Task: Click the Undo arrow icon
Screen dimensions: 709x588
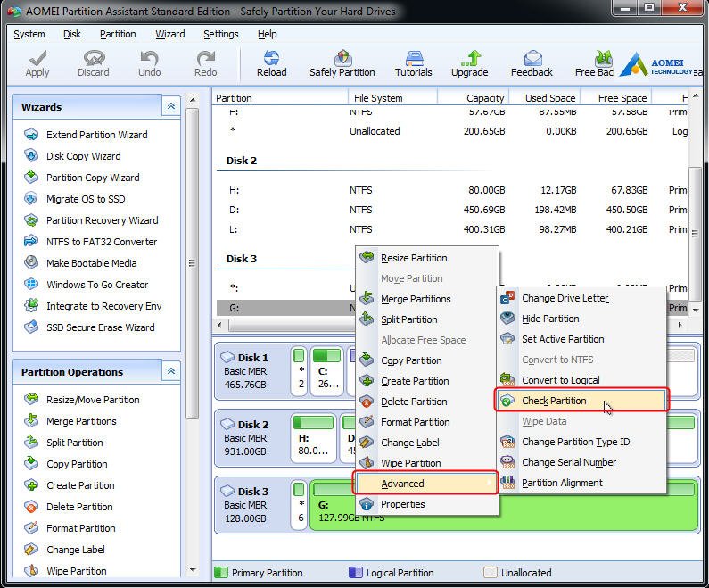Action: (149, 58)
